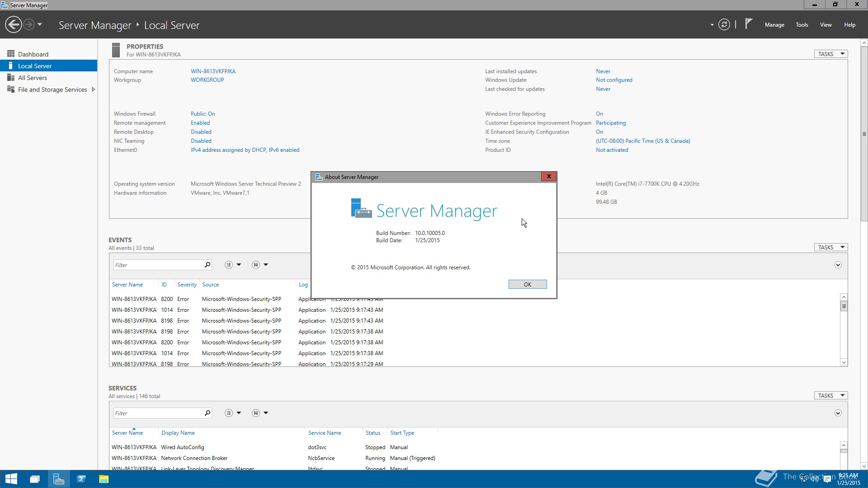Open the Windows Start button
The image size is (868, 488).
11,479
